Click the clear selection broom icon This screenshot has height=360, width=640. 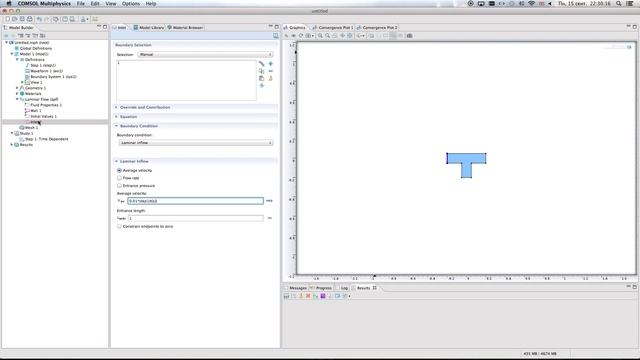click(271, 78)
